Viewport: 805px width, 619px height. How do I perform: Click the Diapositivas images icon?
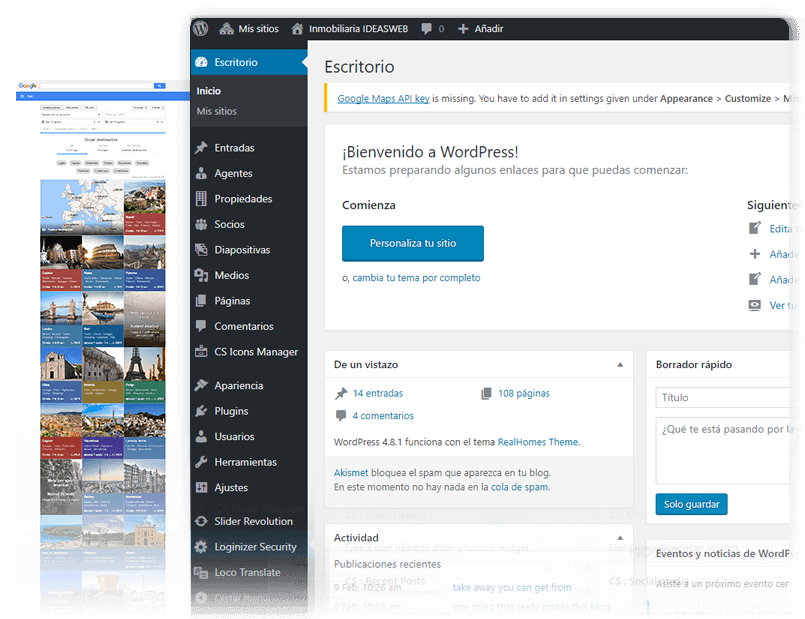coord(201,250)
